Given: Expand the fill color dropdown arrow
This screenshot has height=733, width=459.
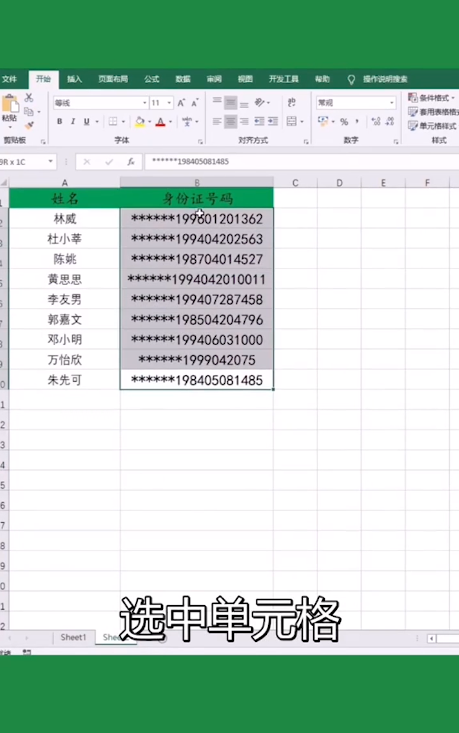Looking at the screenshot, I should tap(150, 122).
